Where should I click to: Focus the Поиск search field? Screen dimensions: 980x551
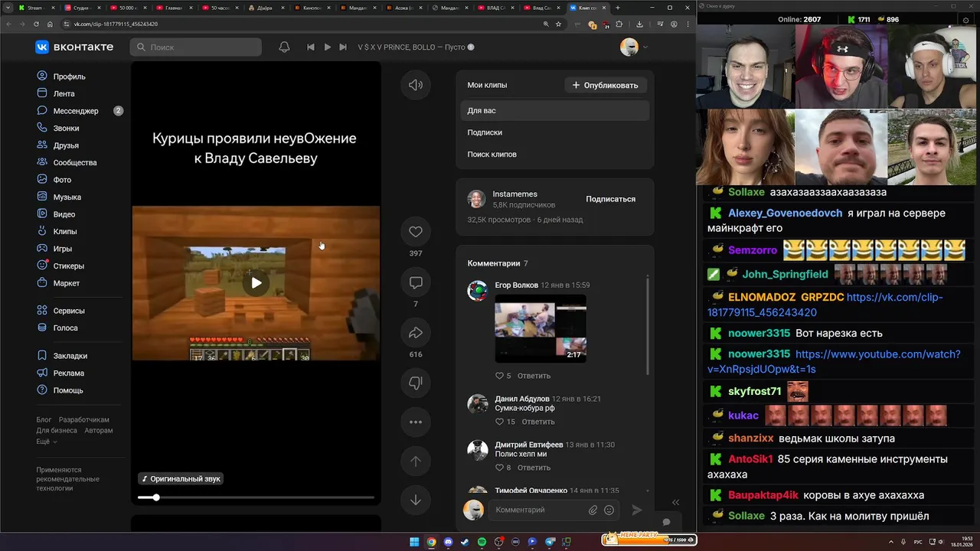(196, 47)
